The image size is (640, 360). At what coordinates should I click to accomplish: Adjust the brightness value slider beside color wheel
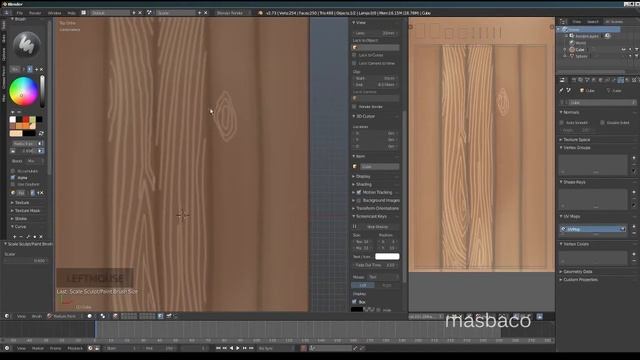click(x=42, y=91)
